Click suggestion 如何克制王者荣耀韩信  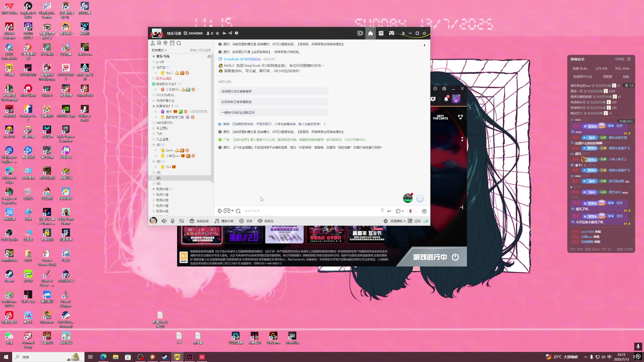(273, 102)
